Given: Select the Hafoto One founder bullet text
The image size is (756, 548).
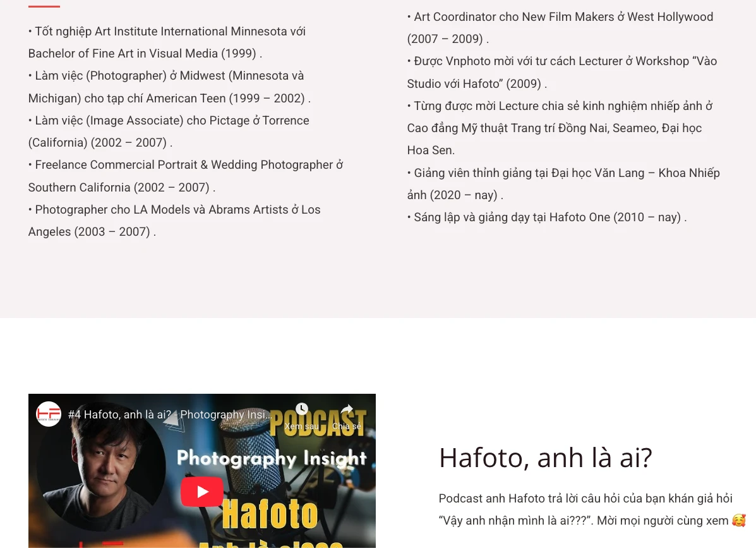Looking at the screenshot, I should point(546,217).
